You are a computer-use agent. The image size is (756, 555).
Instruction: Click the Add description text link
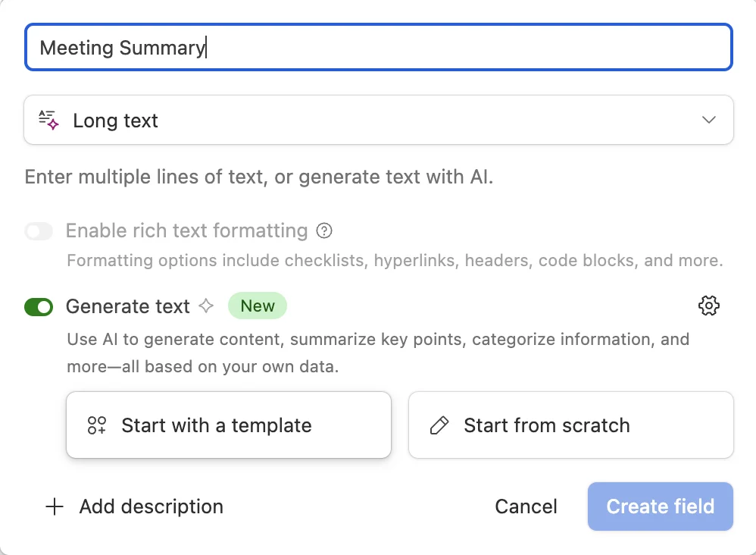pos(151,506)
